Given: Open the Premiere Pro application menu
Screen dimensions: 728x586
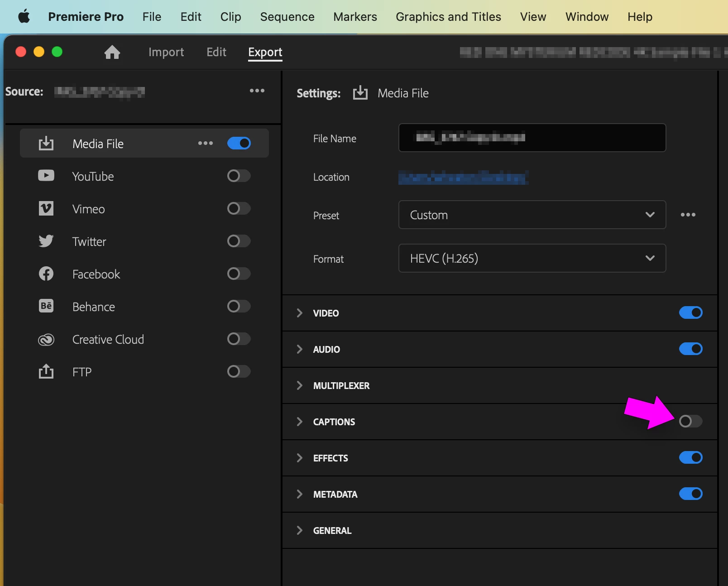Looking at the screenshot, I should tap(86, 17).
